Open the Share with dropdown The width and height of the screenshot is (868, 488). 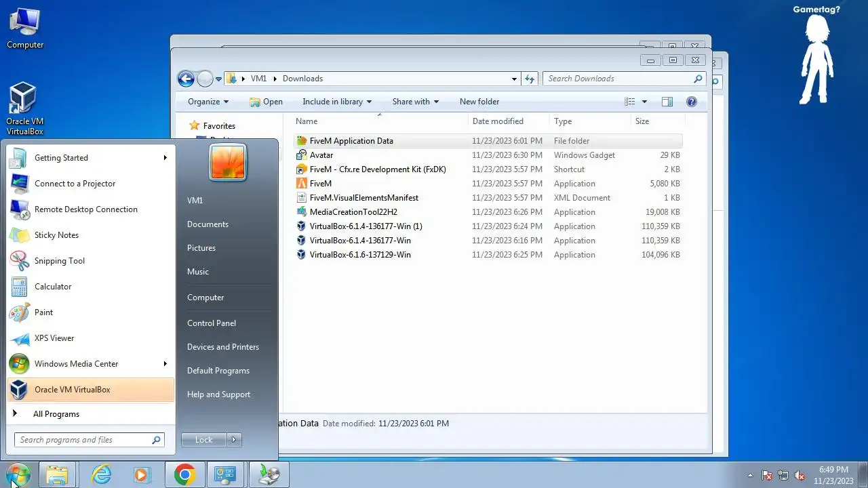pos(416,102)
